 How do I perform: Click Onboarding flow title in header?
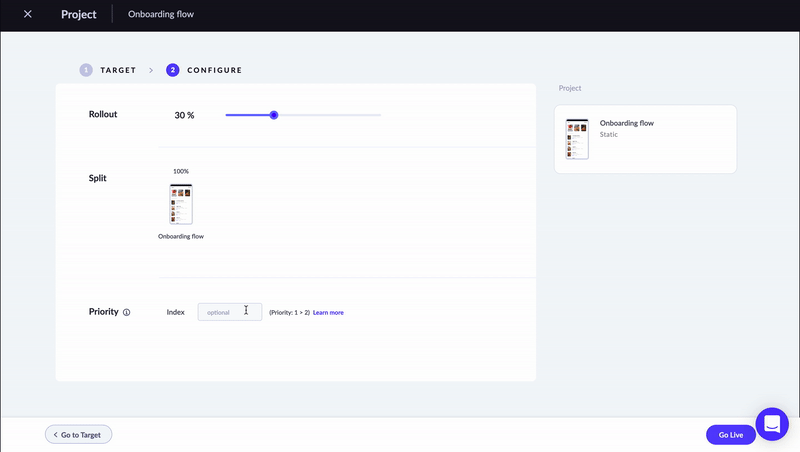click(161, 14)
